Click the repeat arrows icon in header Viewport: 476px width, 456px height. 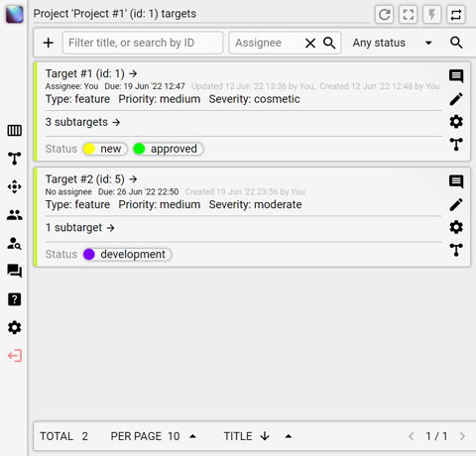click(x=456, y=15)
